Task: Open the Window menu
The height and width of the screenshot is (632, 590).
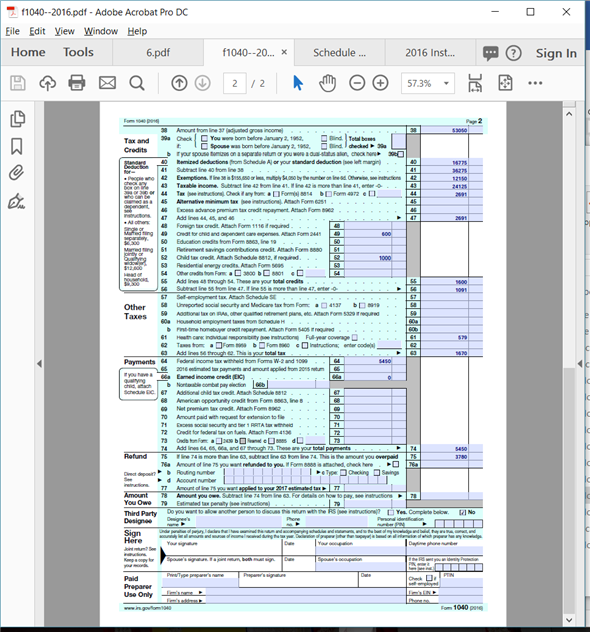Action: point(101,31)
